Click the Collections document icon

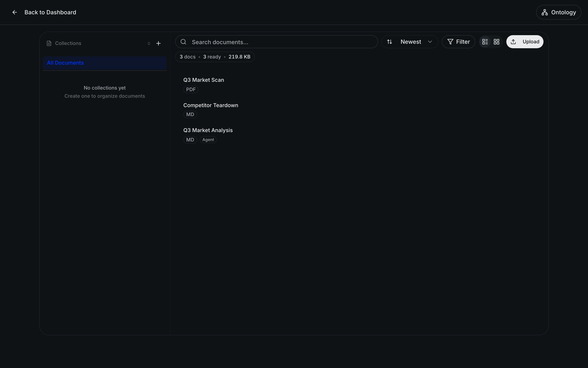point(49,43)
